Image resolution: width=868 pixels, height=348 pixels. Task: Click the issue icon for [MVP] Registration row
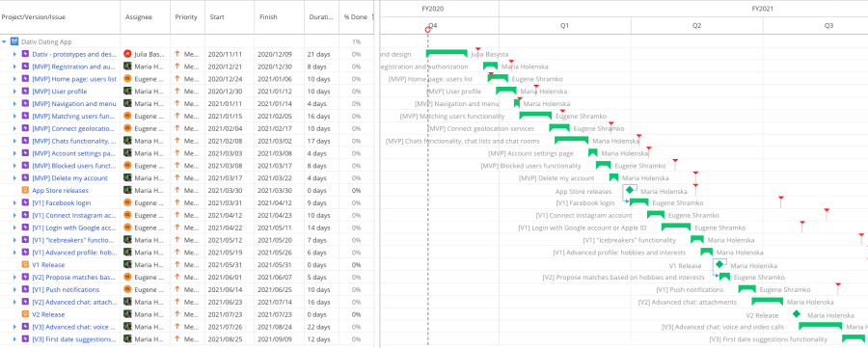click(25, 67)
